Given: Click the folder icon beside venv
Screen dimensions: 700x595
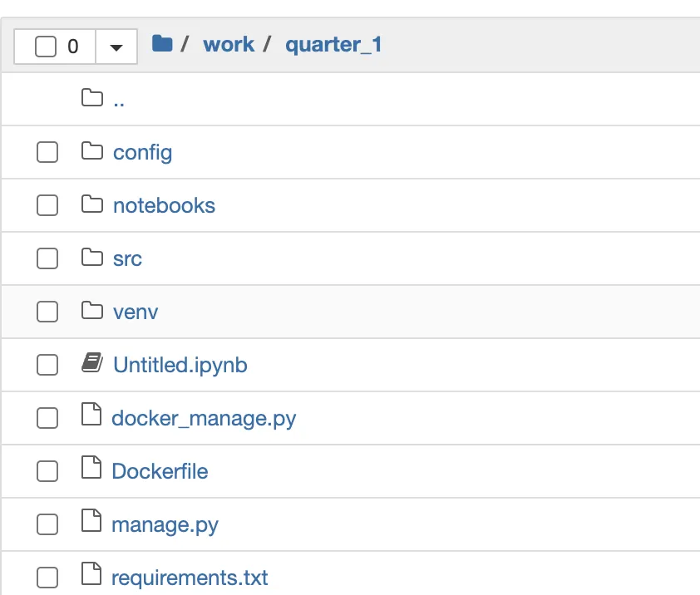Looking at the screenshot, I should 91,311.
